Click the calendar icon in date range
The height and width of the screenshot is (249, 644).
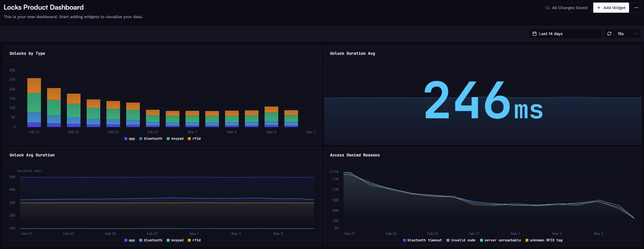[534, 34]
